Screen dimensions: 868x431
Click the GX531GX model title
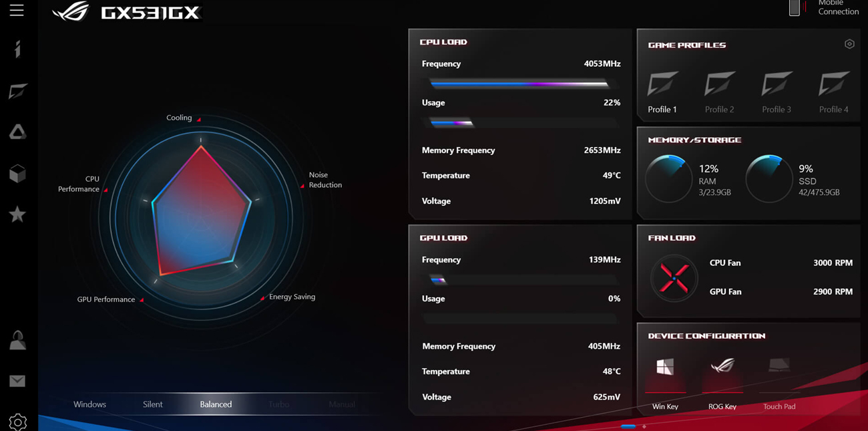[x=150, y=13]
